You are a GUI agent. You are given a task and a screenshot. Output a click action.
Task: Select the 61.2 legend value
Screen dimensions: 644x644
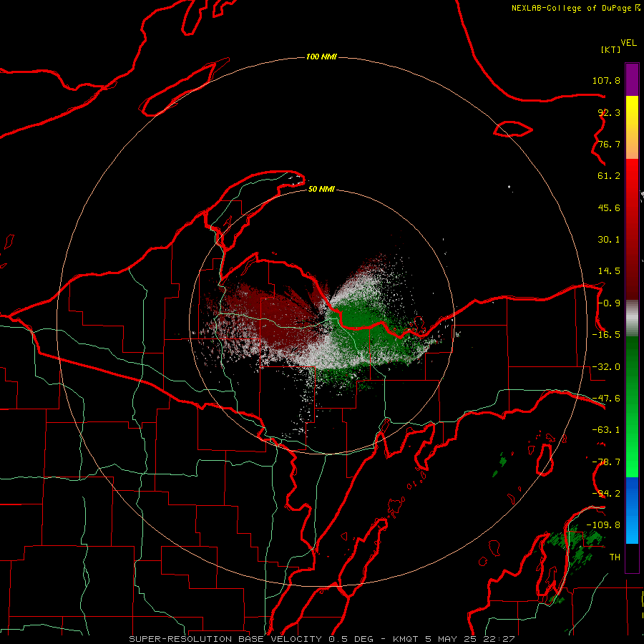pos(609,176)
